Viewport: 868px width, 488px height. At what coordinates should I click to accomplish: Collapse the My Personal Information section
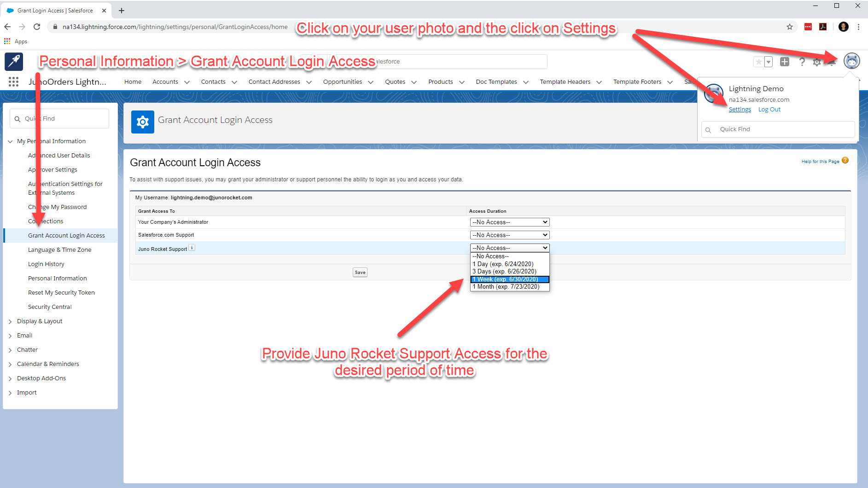tap(10, 141)
